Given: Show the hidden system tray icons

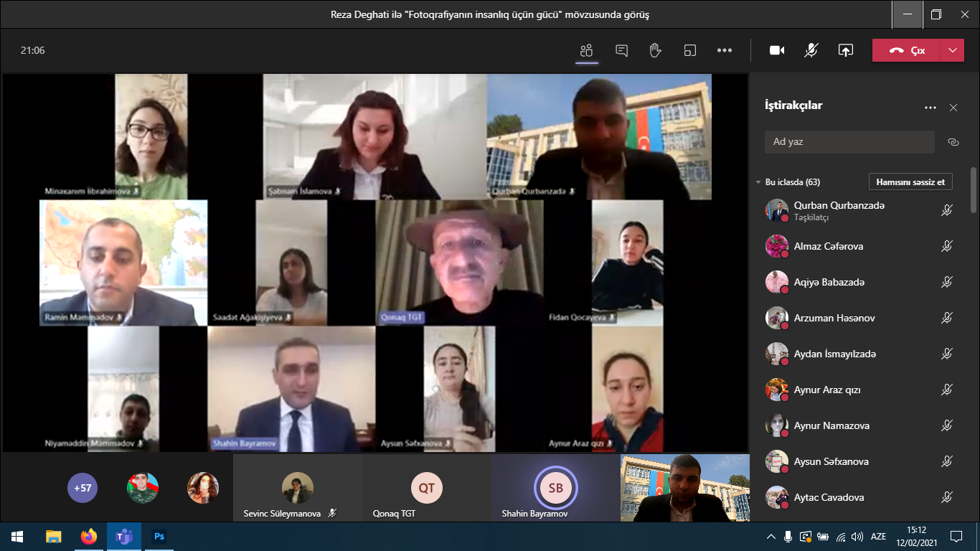Looking at the screenshot, I should [x=771, y=537].
